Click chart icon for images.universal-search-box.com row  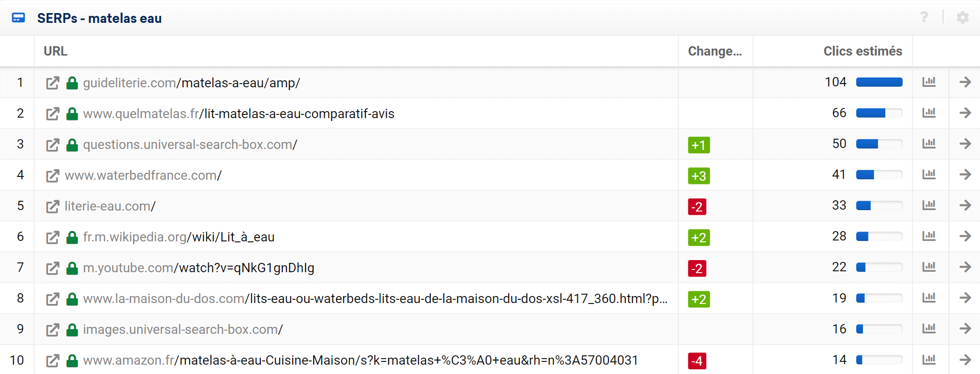point(929,328)
